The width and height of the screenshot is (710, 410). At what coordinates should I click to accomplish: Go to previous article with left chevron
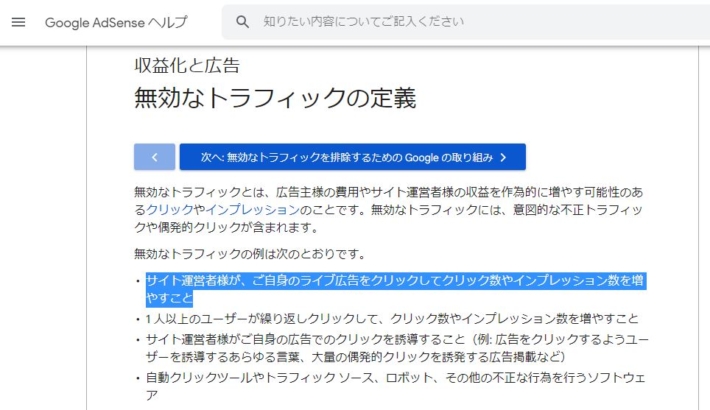pos(154,157)
